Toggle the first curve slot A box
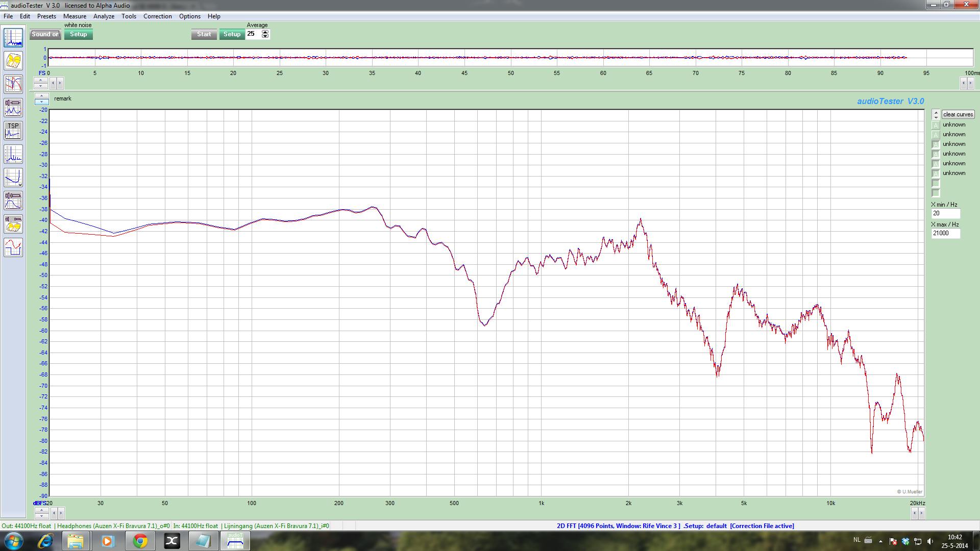 click(x=936, y=125)
